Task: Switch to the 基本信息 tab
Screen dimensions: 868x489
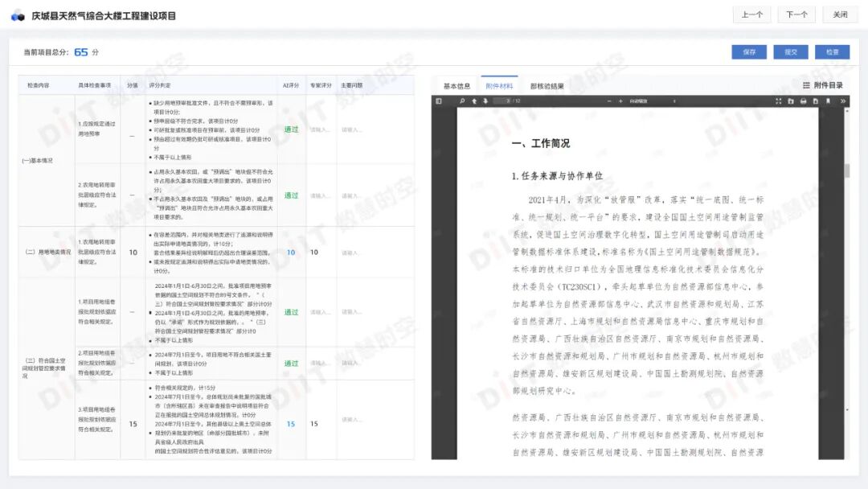Action: [x=457, y=86]
